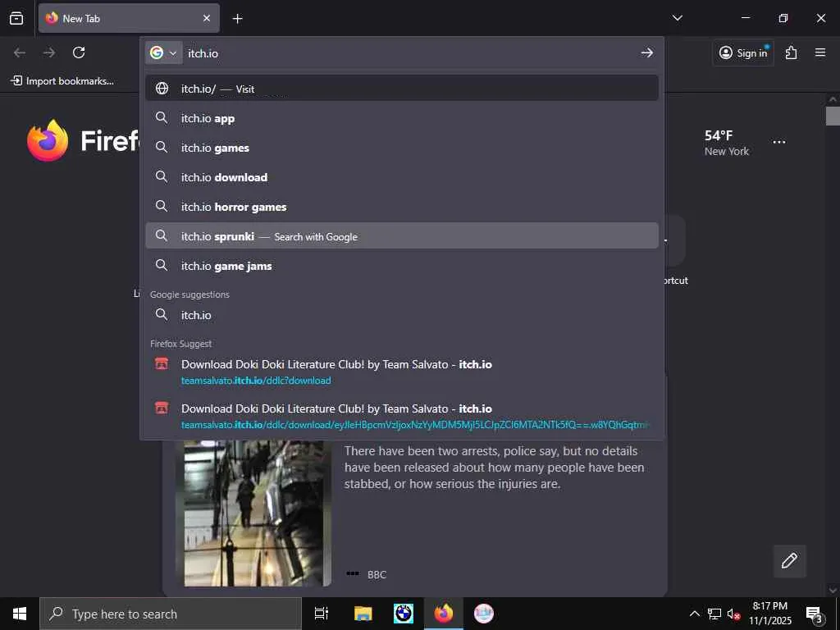This screenshot has width=840, height=630.
Task: Show hidden system tray icons
Action: point(694,614)
